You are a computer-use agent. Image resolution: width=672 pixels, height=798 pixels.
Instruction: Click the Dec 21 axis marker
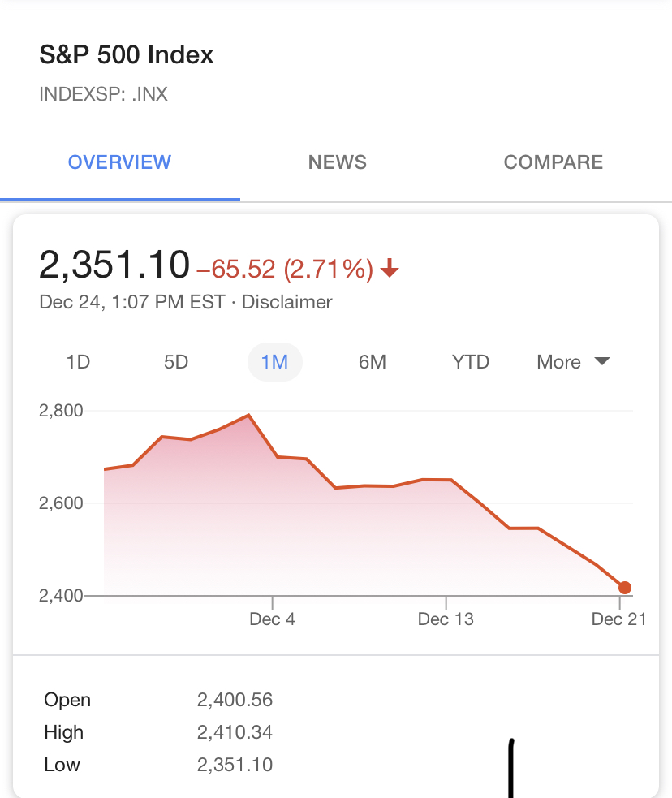[618, 619]
